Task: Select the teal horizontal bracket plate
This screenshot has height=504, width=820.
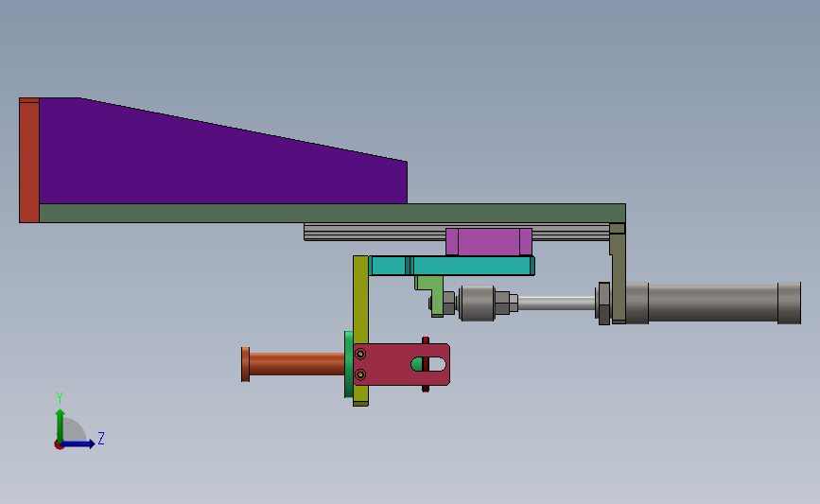Action: [451, 266]
